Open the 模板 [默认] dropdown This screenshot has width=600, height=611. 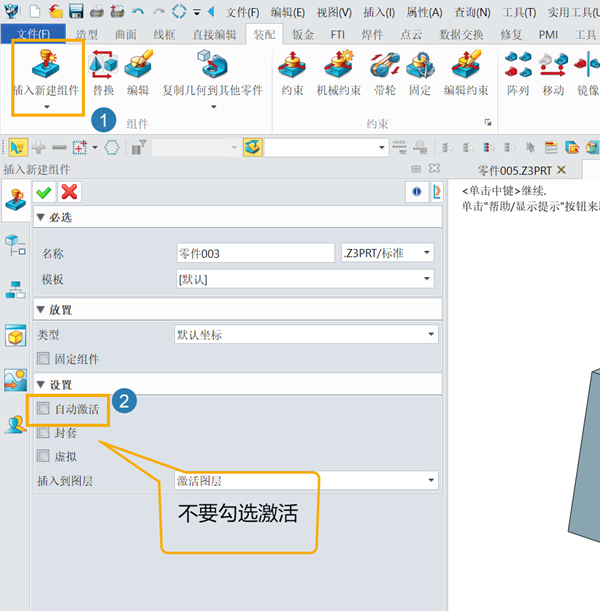click(x=305, y=279)
